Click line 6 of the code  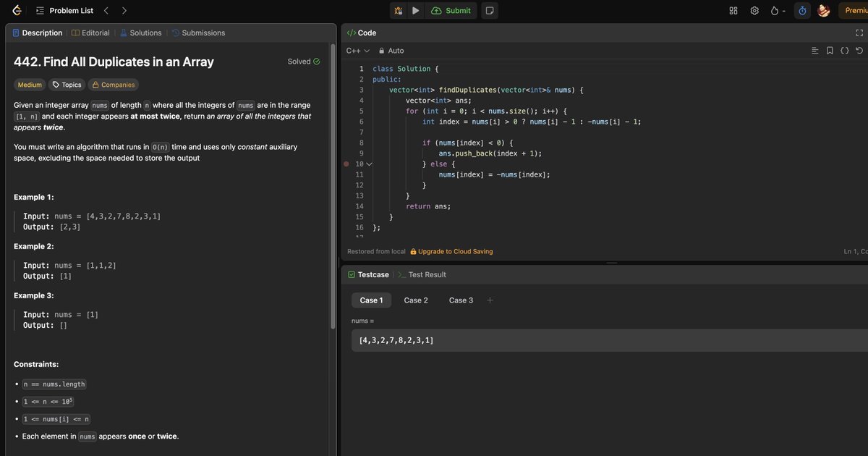pyautogui.click(x=532, y=122)
